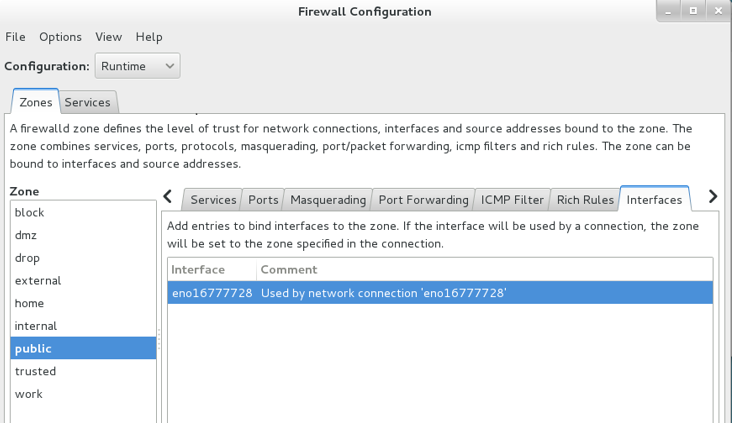
Task: Open the Masquerading tab
Action: pos(328,200)
